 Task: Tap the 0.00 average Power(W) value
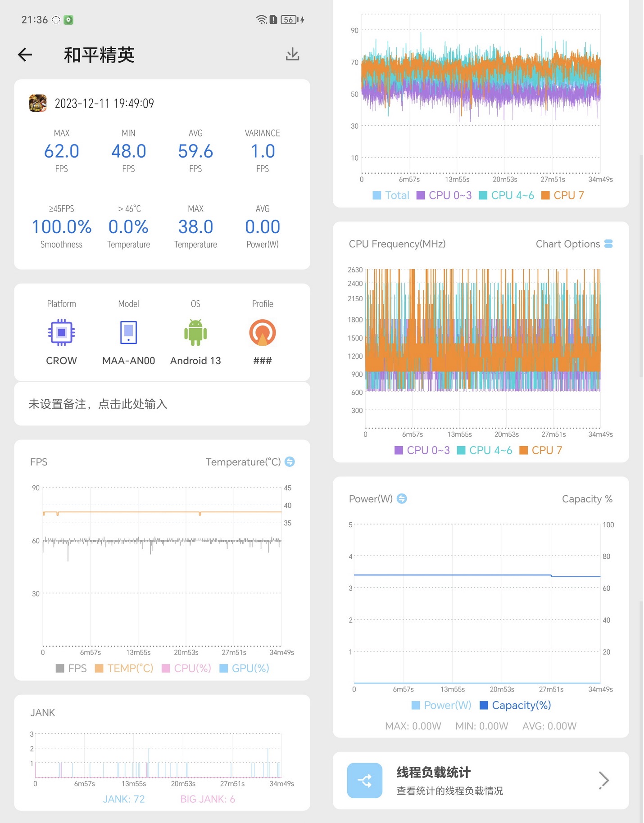point(263,226)
